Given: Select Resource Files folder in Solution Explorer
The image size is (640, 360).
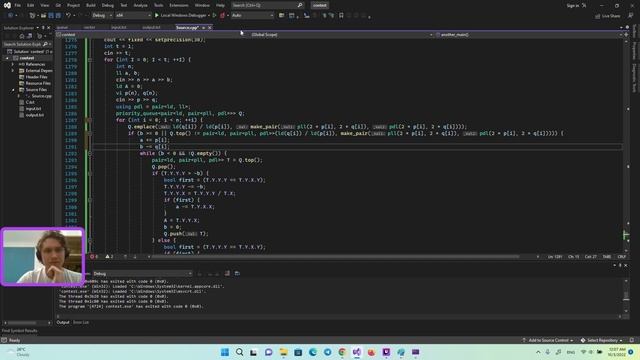Looking at the screenshot, I should coord(38,83).
